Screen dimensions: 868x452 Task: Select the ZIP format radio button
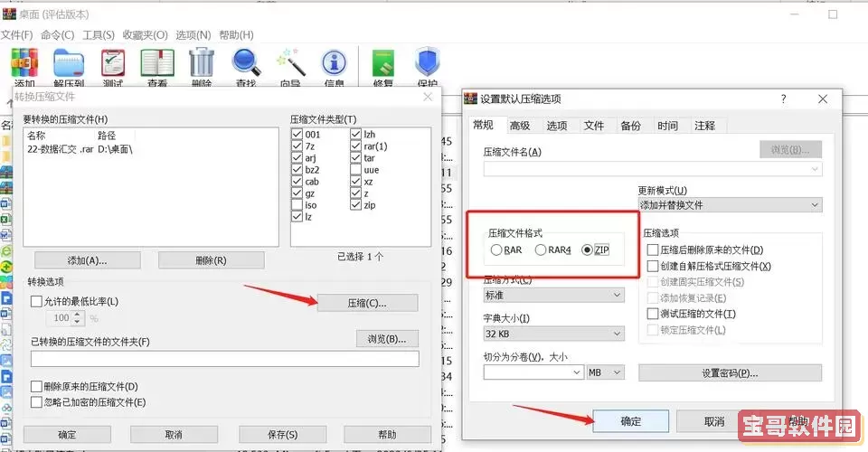click(587, 250)
